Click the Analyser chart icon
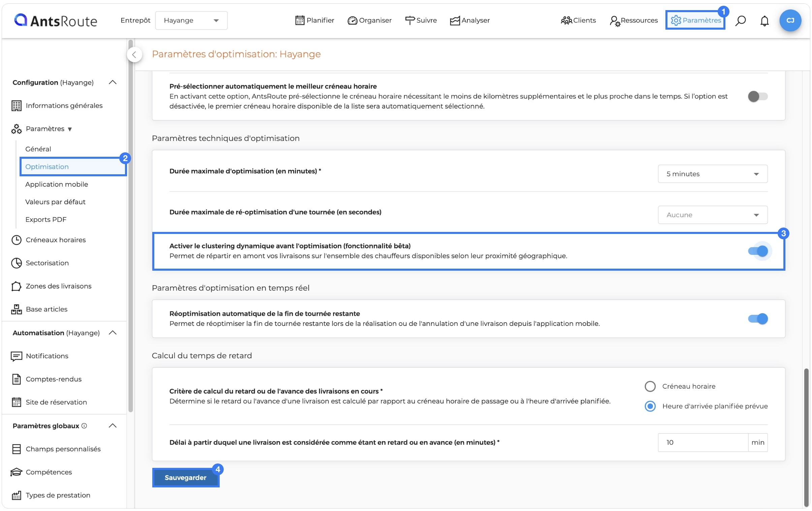 pos(455,21)
